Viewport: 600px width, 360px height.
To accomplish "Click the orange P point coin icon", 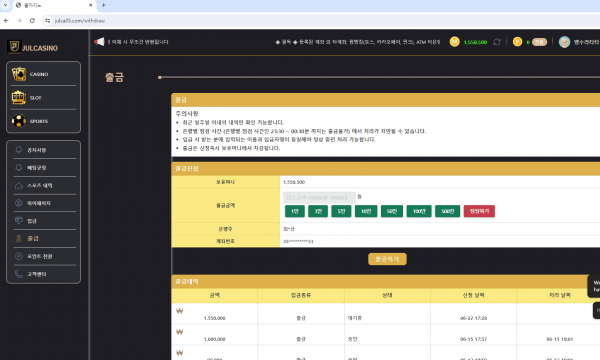I will pyautogui.click(x=517, y=42).
